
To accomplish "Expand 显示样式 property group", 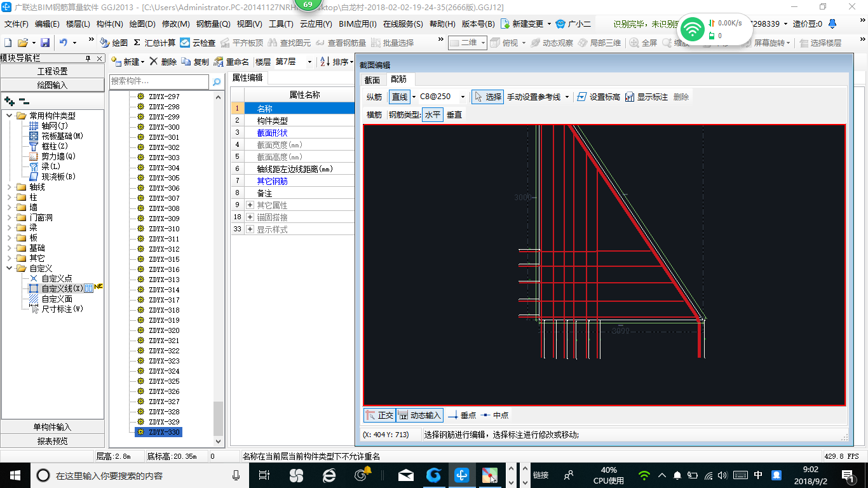I will click(250, 229).
